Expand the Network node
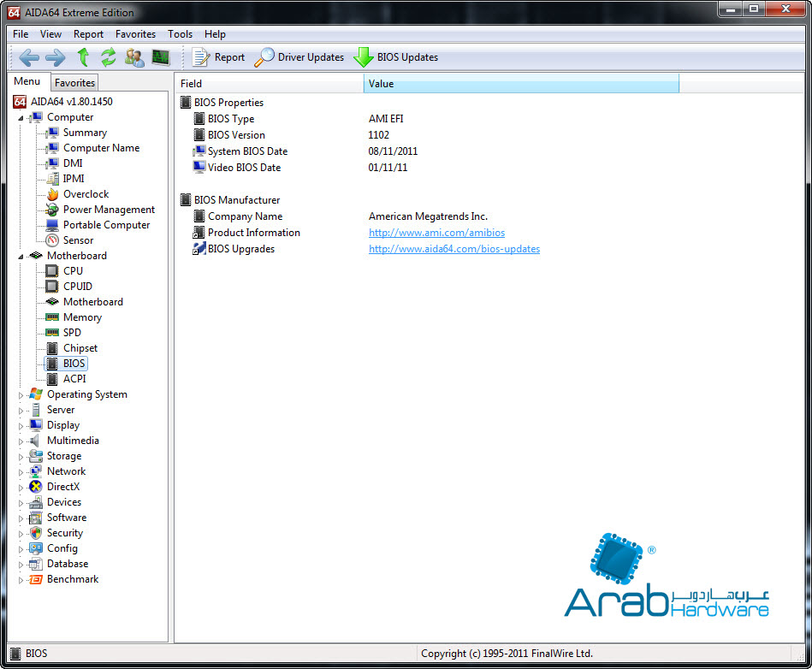The height and width of the screenshot is (669, 812). (21, 472)
